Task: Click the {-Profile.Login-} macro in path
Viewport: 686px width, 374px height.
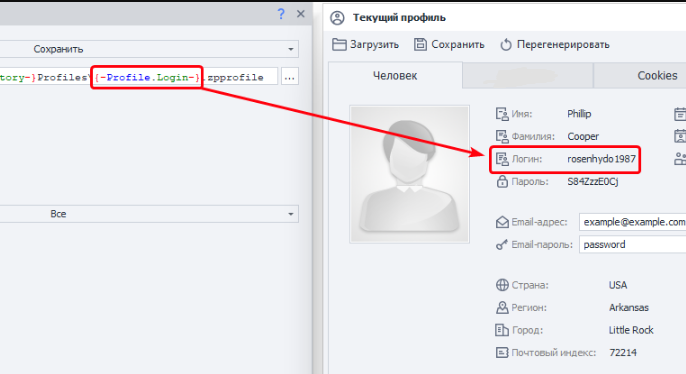Action: (147, 77)
